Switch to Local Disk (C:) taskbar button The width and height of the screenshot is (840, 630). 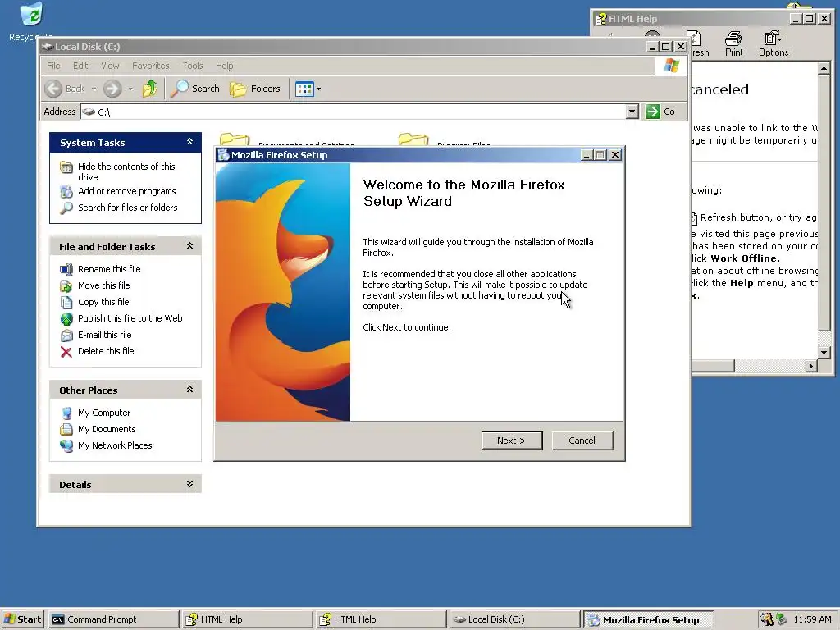[x=514, y=619]
